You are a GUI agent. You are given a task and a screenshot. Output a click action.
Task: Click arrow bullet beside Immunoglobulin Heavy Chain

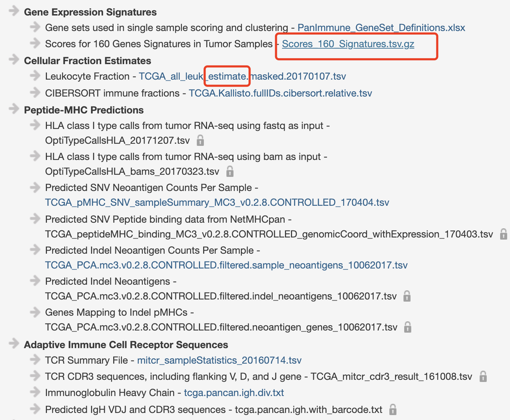point(35,391)
